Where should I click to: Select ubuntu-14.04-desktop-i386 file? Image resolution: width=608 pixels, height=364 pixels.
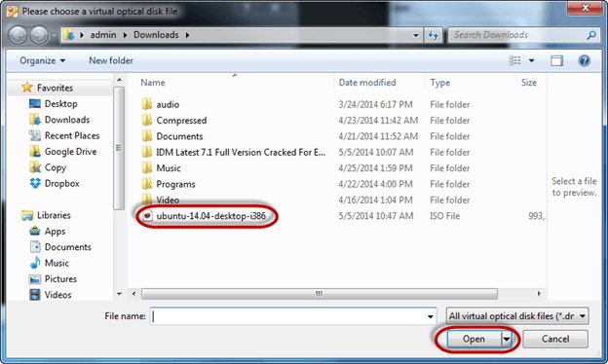click(x=210, y=216)
